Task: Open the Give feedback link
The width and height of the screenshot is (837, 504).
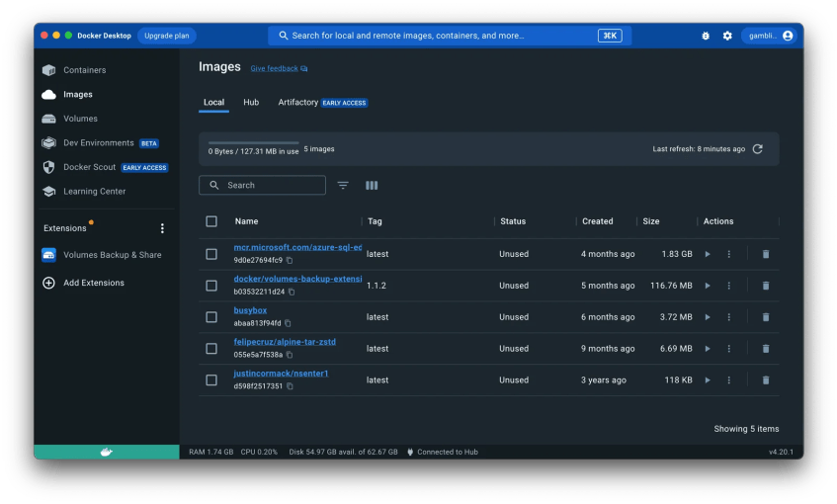Action: (x=279, y=68)
